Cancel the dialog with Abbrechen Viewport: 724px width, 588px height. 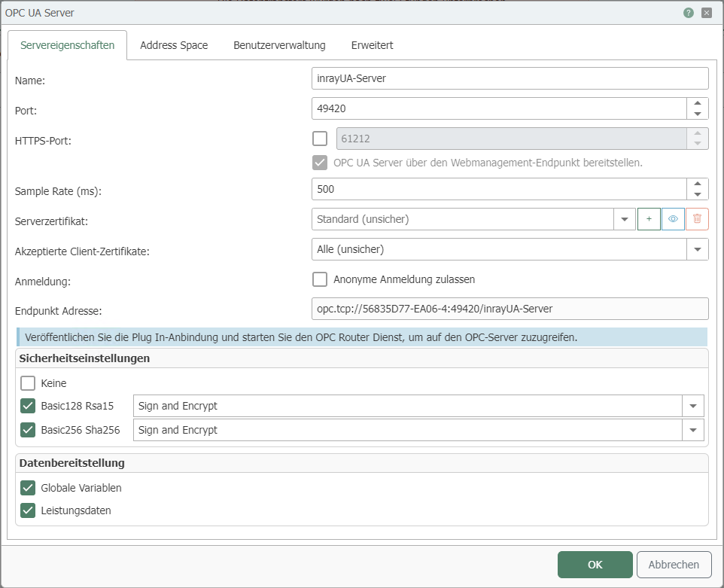(x=673, y=564)
